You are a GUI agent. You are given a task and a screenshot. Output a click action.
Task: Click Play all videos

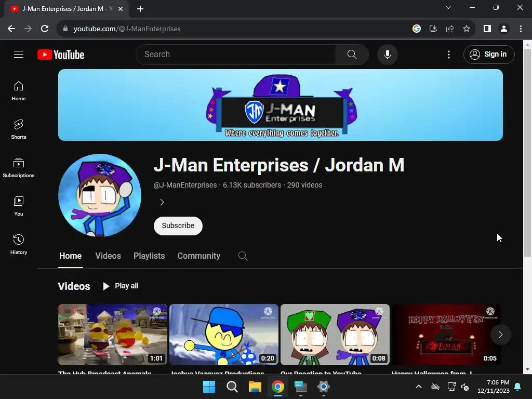(121, 286)
